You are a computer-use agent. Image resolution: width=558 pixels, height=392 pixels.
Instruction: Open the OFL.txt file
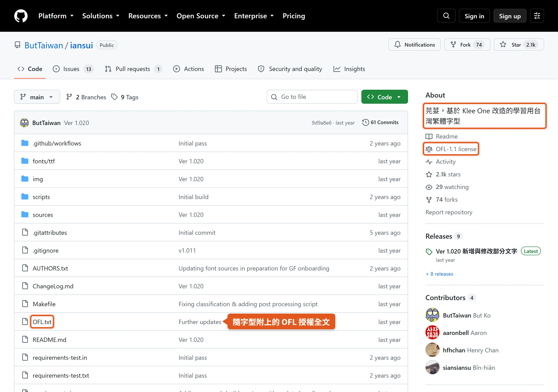[42, 322]
